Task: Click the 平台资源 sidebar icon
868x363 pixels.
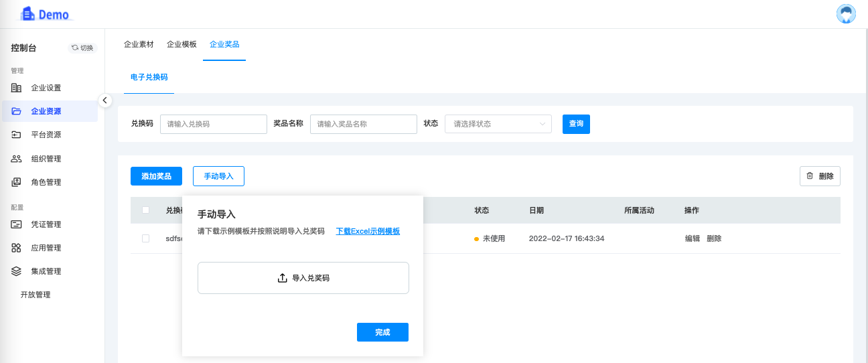Action: pyautogui.click(x=17, y=135)
